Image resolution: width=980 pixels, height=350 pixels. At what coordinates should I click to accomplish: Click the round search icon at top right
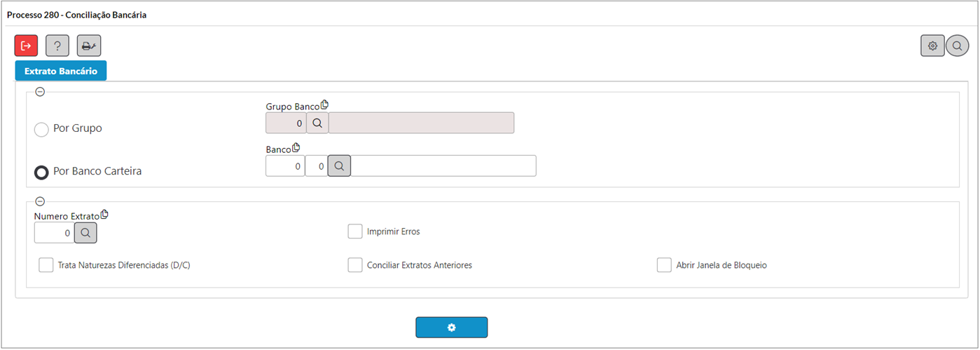point(957,46)
